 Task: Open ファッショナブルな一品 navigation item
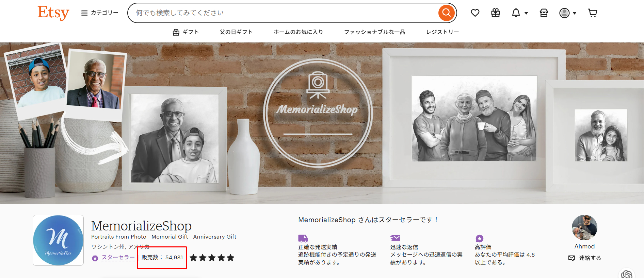374,32
